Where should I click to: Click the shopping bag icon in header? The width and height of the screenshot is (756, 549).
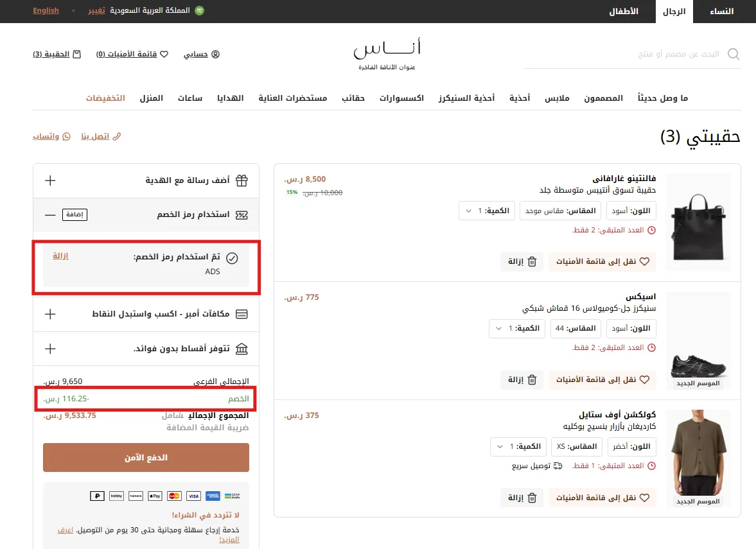coord(76,54)
